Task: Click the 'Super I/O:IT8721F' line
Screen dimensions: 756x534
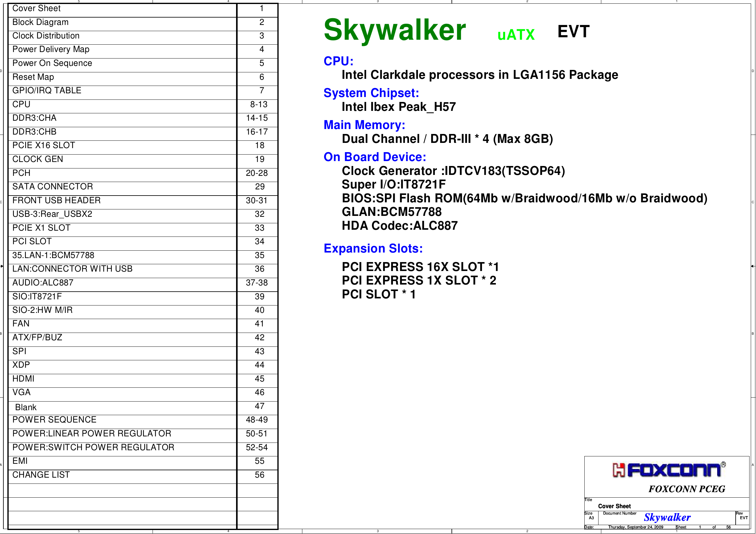Action: pos(394,184)
